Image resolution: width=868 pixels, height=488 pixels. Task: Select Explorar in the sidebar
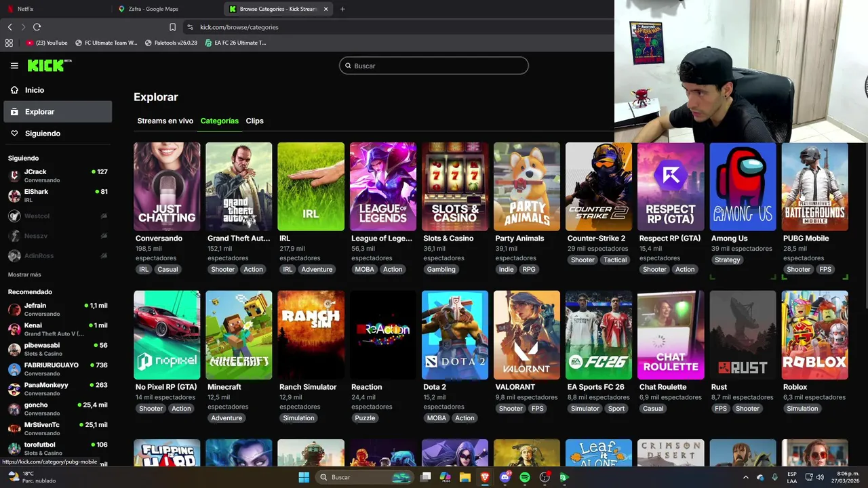(58, 112)
